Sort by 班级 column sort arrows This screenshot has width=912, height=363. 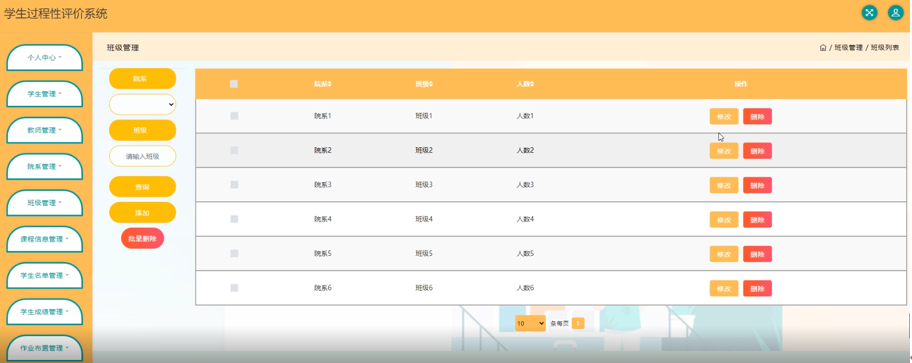pos(430,84)
